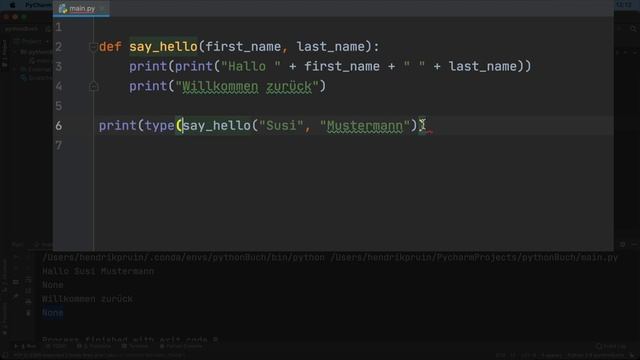This screenshot has width=640, height=360.
Task: Click the "Hallo " string on line 3
Action: tap(251, 66)
